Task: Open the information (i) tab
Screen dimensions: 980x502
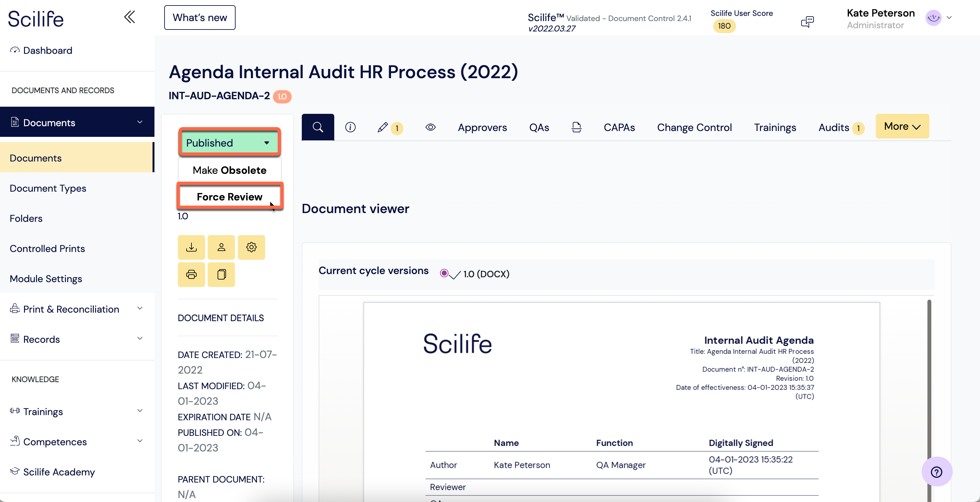Action: coord(350,127)
